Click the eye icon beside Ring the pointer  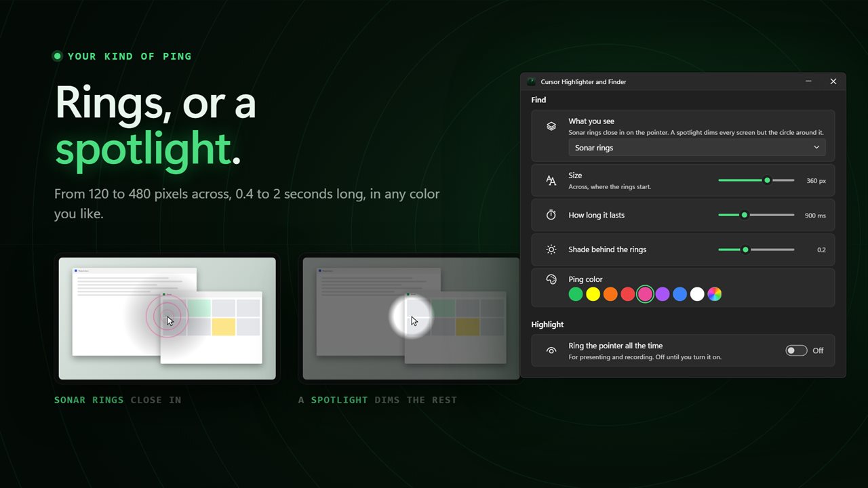(551, 350)
